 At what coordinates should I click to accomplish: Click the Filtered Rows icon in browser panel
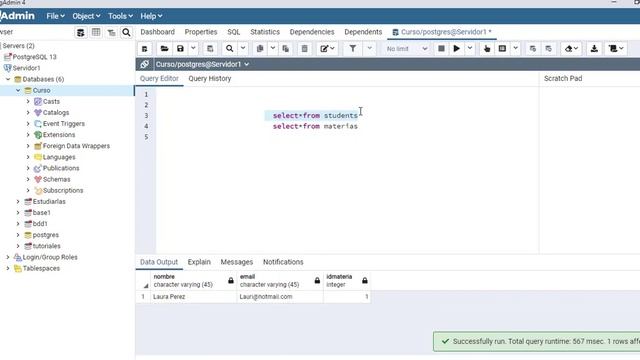click(x=111, y=32)
